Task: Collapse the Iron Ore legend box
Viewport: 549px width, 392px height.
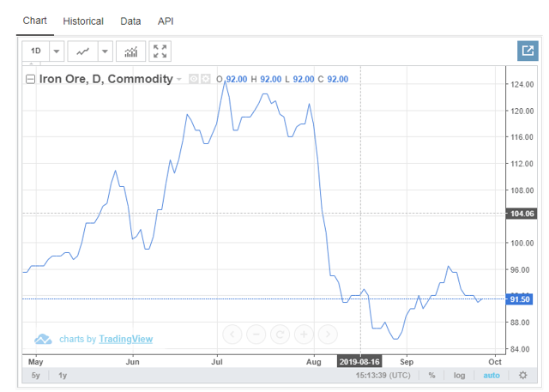Action: (31, 79)
